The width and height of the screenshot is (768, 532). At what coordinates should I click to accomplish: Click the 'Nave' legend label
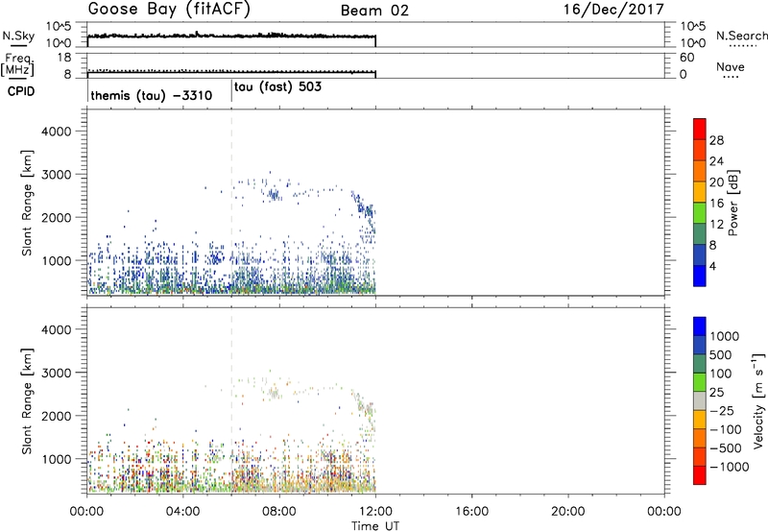point(731,67)
